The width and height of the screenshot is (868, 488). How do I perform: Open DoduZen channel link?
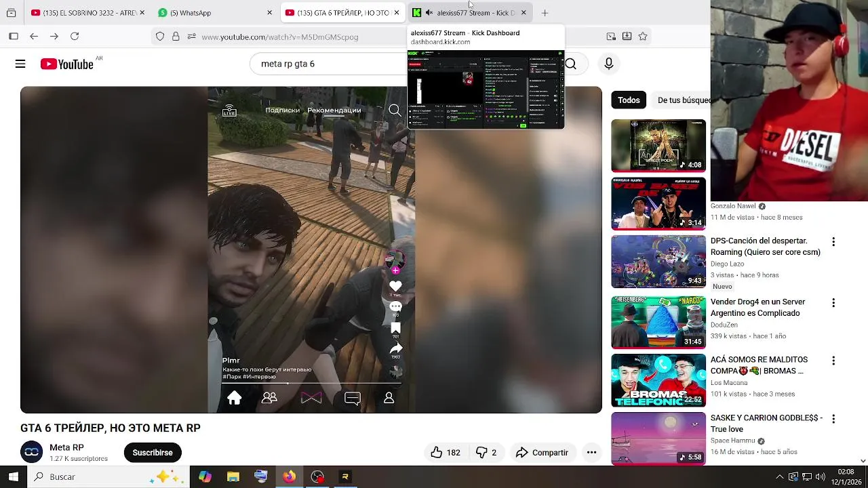(x=724, y=325)
